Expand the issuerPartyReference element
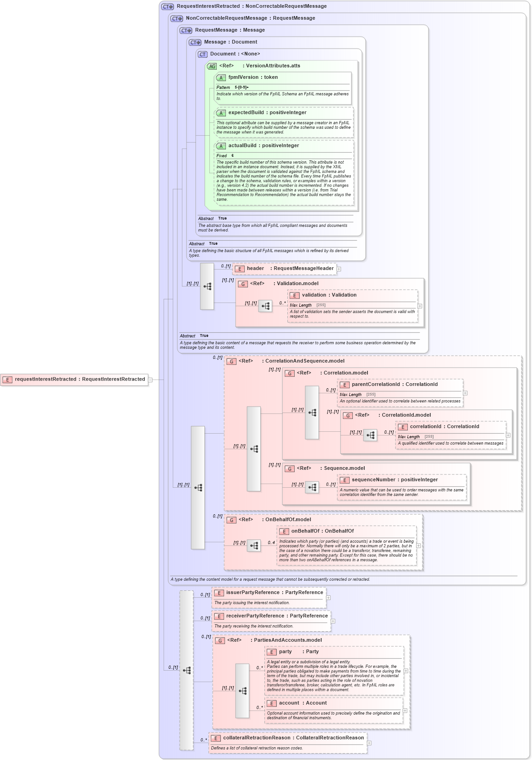 click(328, 598)
